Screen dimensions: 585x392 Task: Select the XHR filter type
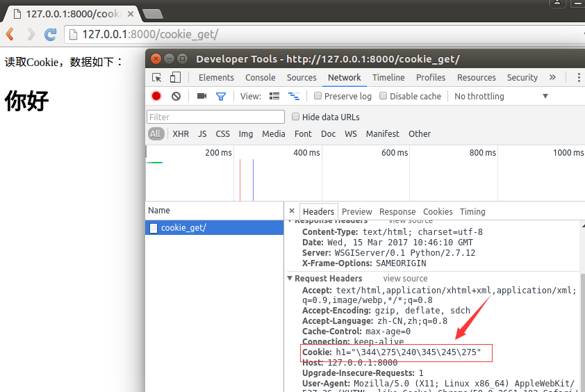pos(181,133)
